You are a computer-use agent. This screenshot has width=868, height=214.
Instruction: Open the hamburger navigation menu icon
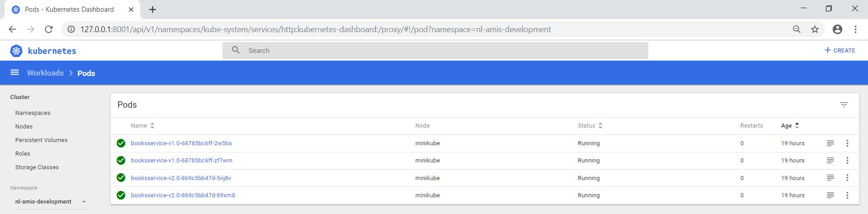(14, 72)
